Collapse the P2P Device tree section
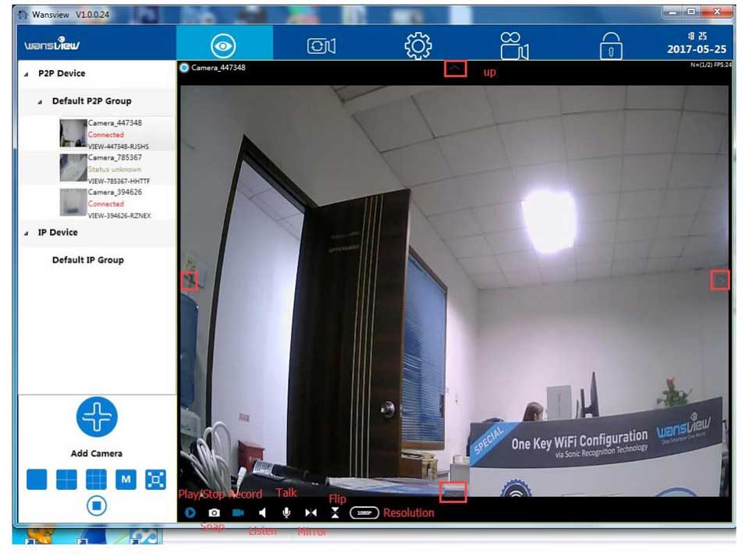The width and height of the screenshot is (749, 560). [28, 73]
